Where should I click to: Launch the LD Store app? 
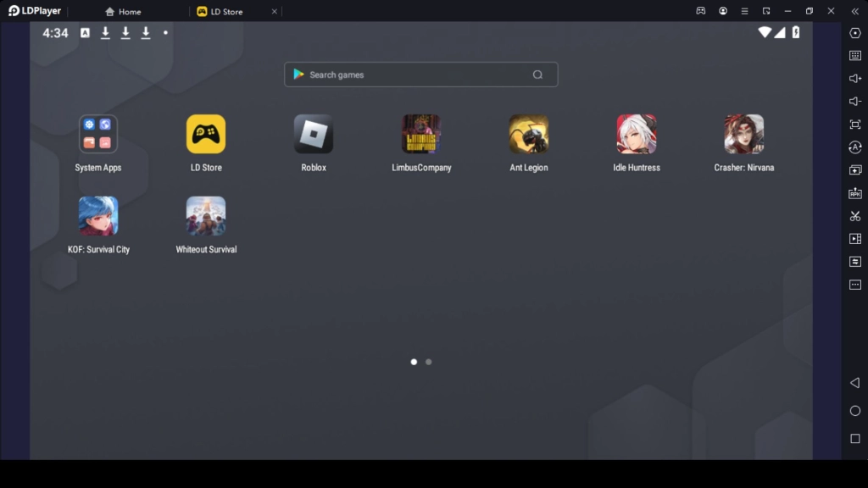pos(206,134)
